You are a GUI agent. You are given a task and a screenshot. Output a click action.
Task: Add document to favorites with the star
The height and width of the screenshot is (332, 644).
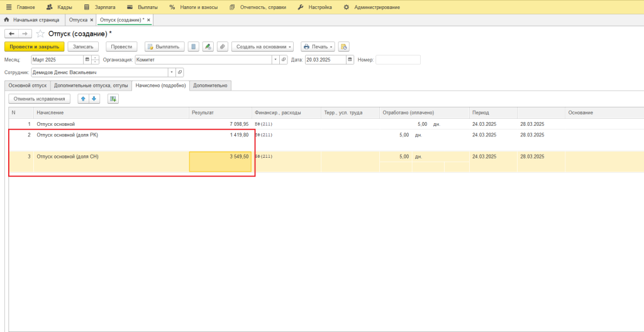[40, 34]
